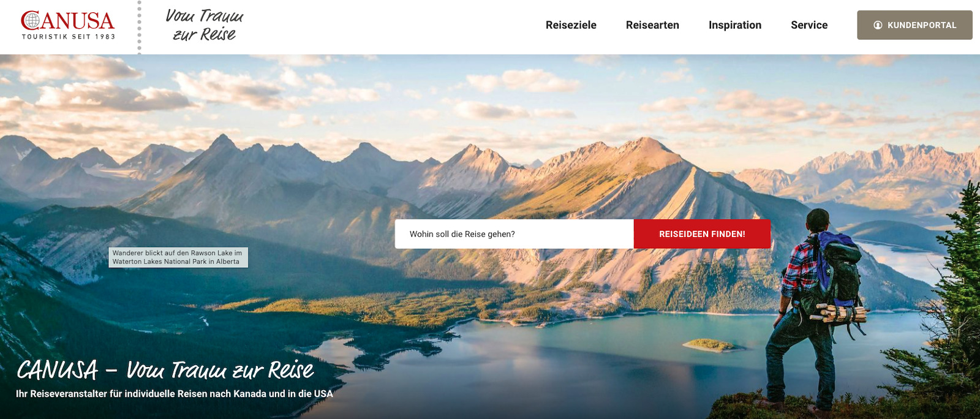This screenshot has height=419, width=980.
Task: Expand the Service navigation item
Action: (x=809, y=25)
